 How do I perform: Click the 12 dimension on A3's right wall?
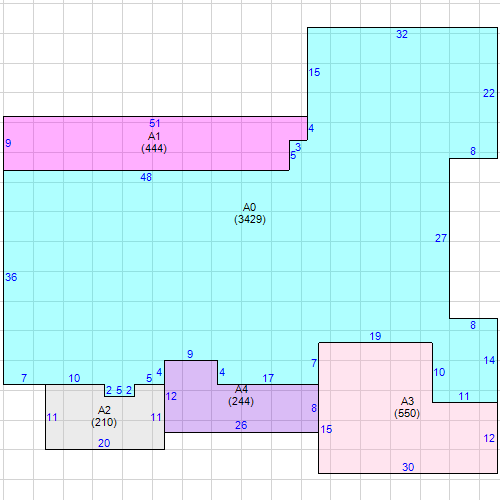pyautogui.click(x=489, y=438)
